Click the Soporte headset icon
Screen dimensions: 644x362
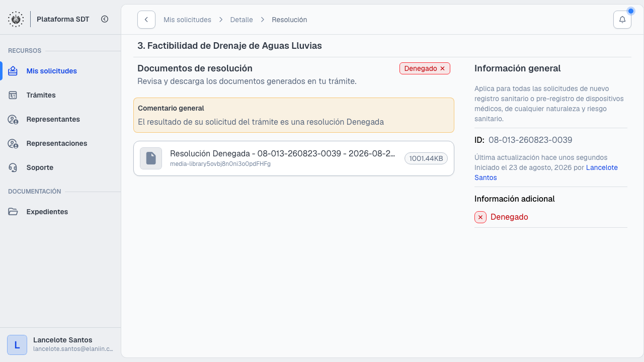(x=13, y=167)
